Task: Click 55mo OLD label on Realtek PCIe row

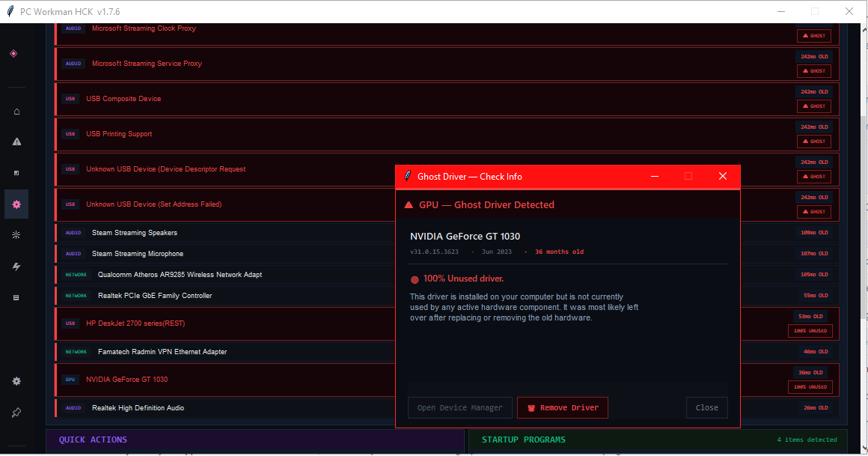Action: point(816,296)
